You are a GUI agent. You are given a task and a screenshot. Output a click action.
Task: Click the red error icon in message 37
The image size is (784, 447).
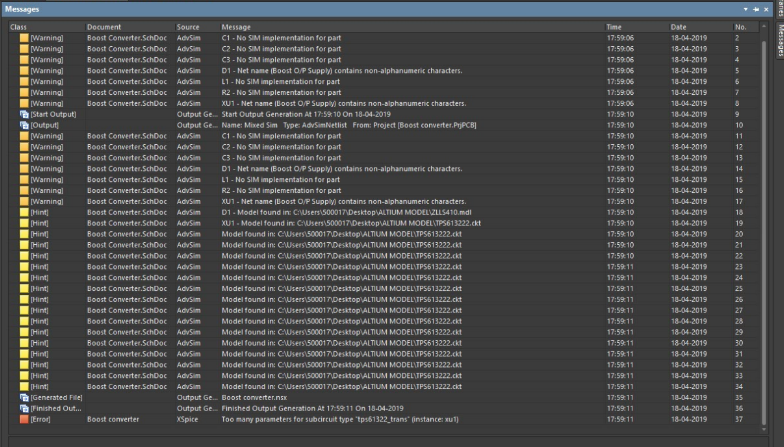(24, 419)
